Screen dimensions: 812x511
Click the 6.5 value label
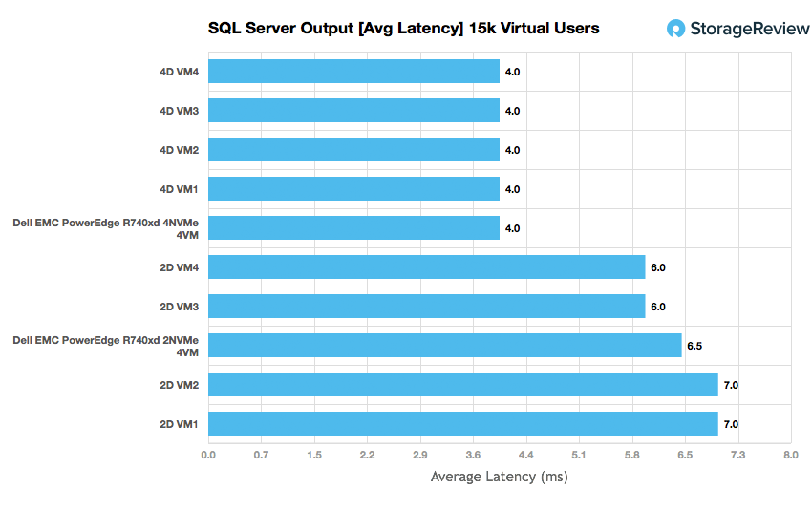[694, 346]
